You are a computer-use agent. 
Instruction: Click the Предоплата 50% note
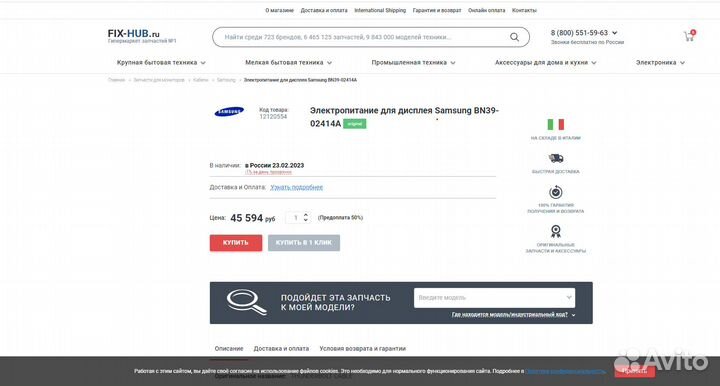[340, 218]
